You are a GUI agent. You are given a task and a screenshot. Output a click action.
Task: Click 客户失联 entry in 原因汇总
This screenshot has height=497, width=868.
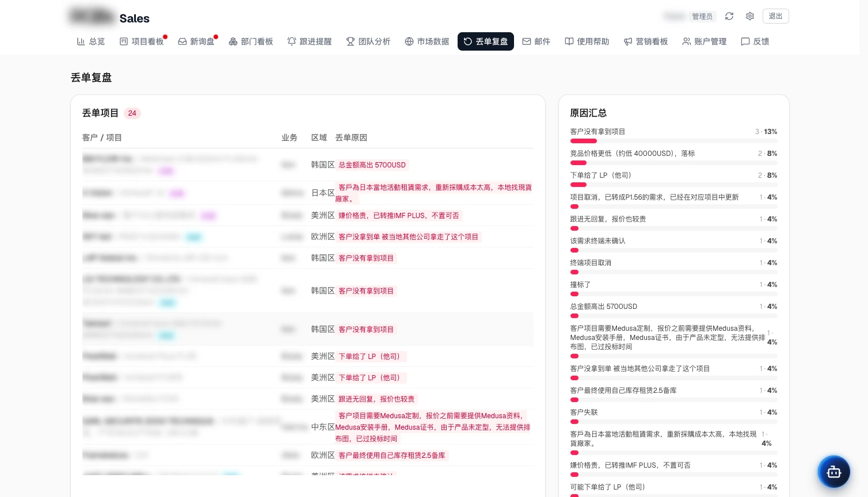pyautogui.click(x=584, y=412)
